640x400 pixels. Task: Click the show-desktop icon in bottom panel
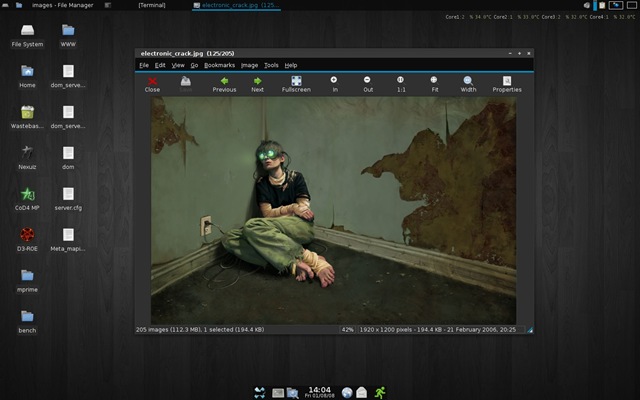[260, 393]
